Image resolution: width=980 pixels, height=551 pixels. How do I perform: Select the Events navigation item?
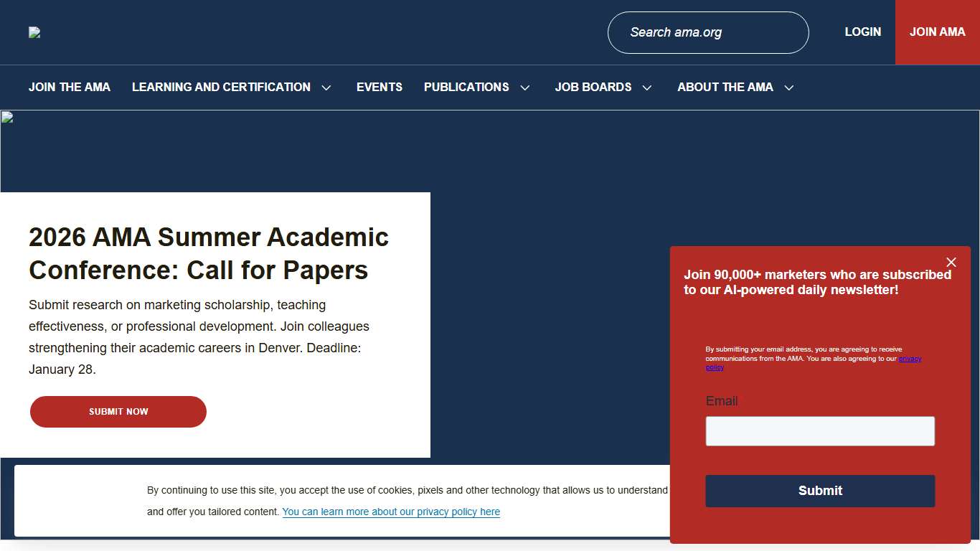click(380, 87)
